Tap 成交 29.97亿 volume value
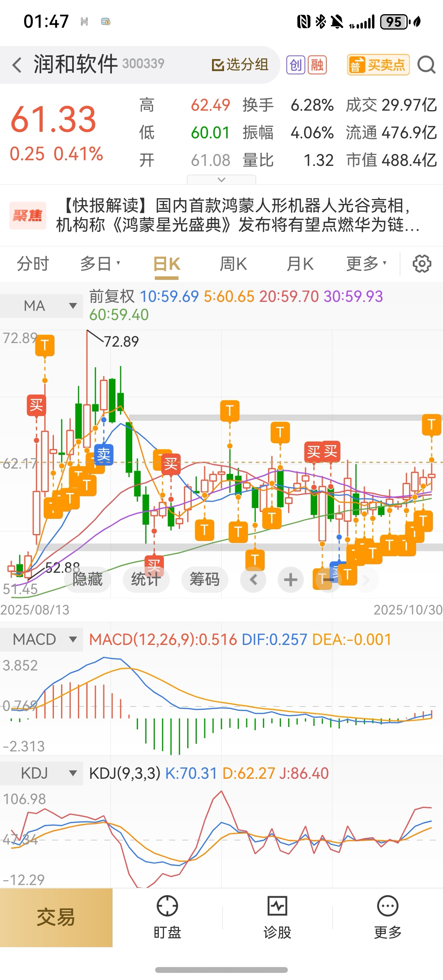This screenshot has width=443, height=980. [x=391, y=105]
